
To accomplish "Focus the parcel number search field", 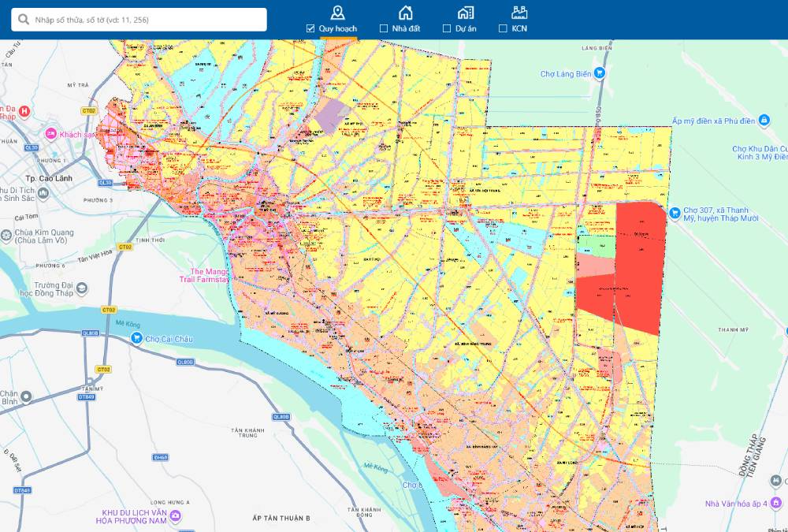I will 146,20.
